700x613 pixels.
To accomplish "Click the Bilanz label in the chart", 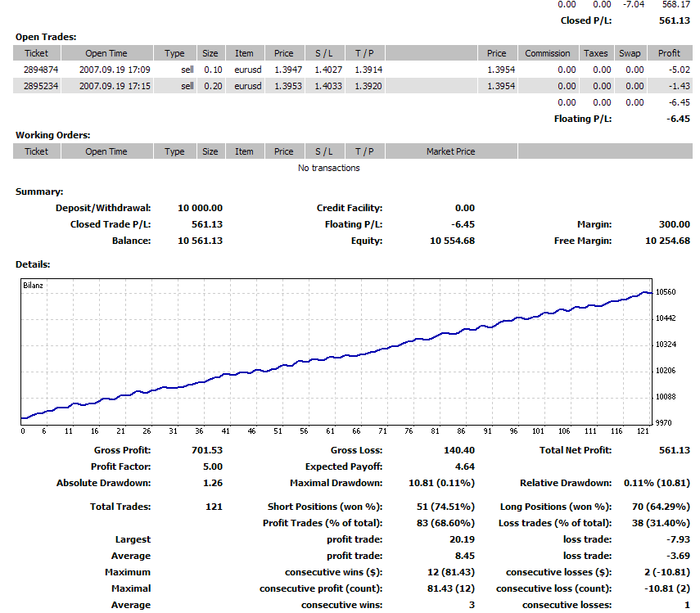I will (33, 286).
